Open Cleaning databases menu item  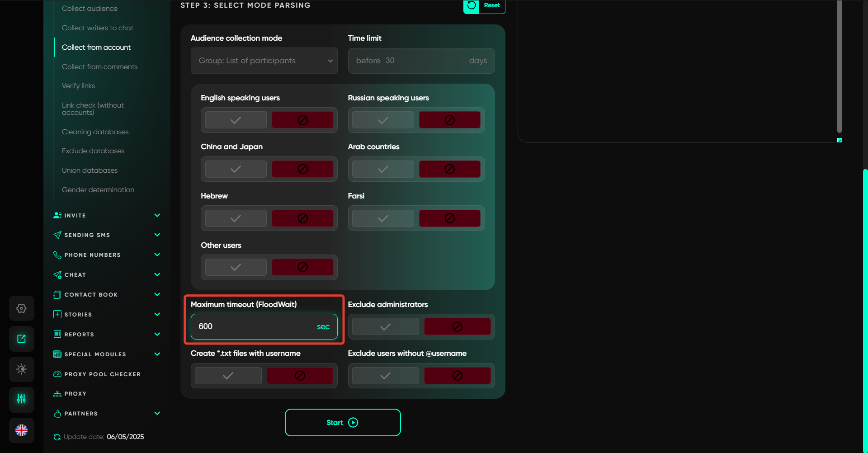[95, 132]
